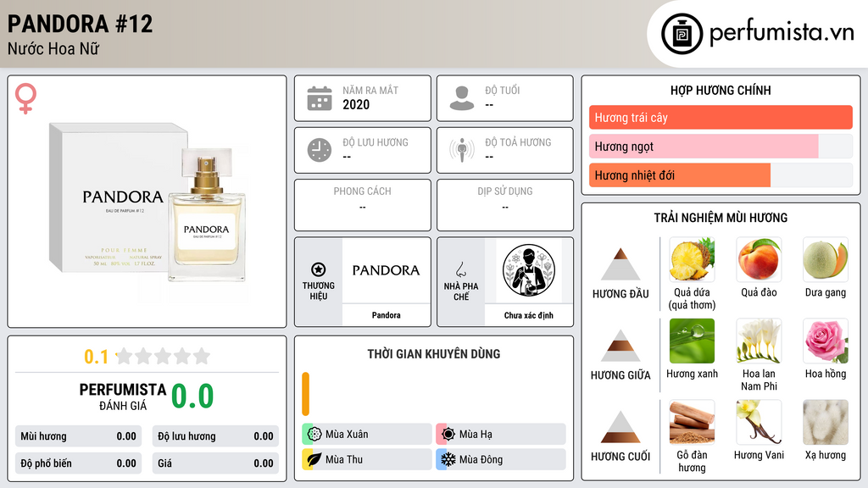
Task: Select the Mùa Thu season button
Action: click(x=367, y=460)
